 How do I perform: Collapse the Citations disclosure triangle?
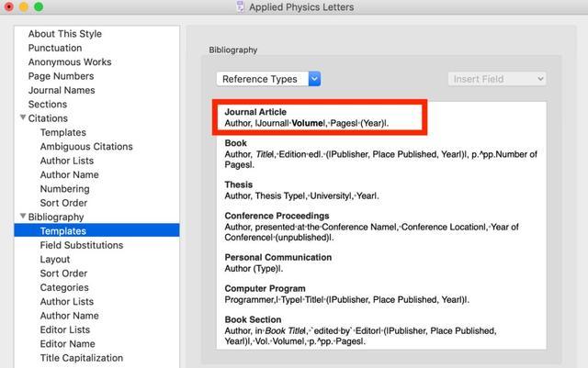[x=23, y=117]
